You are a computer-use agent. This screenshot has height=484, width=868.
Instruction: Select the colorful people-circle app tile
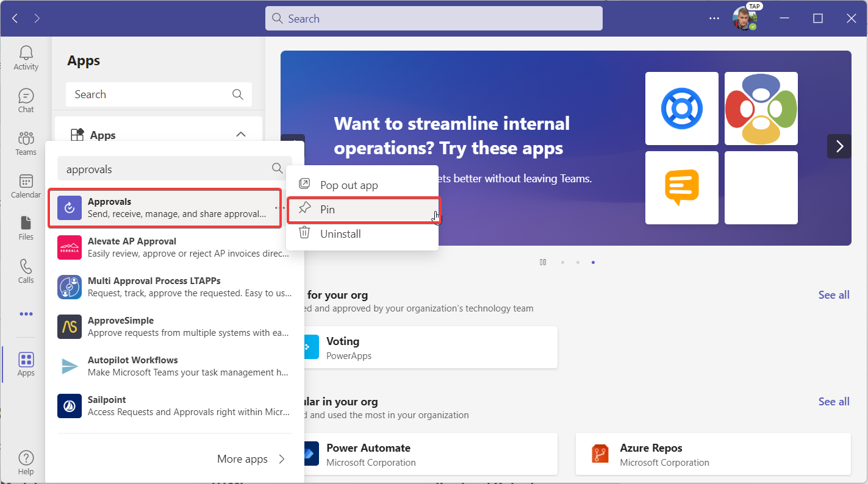pyautogui.click(x=761, y=109)
